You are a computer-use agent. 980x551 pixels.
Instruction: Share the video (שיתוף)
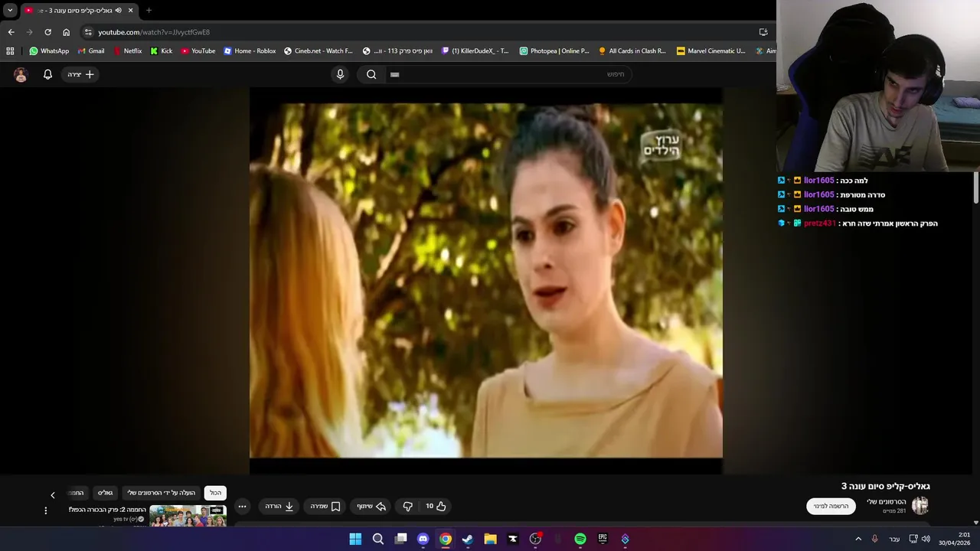tap(371, 506)
